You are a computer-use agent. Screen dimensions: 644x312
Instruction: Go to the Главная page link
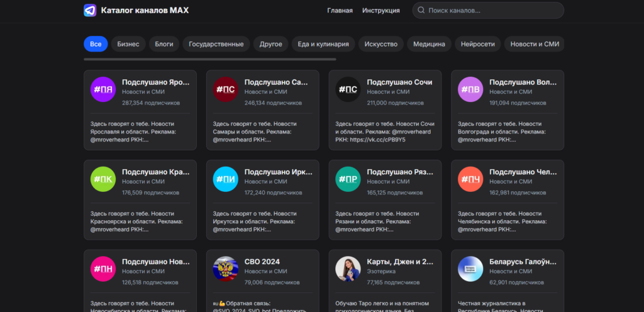(340, 10)
